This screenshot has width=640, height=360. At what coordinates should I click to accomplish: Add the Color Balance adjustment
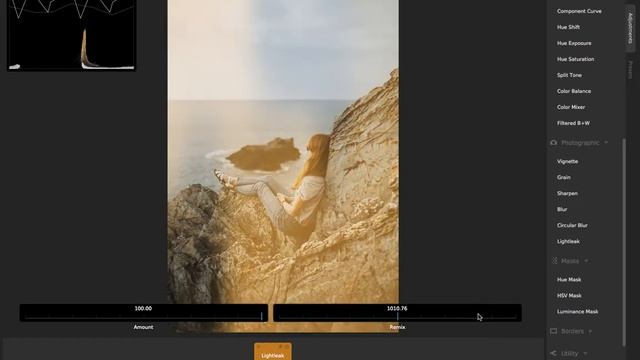[573, 91]
